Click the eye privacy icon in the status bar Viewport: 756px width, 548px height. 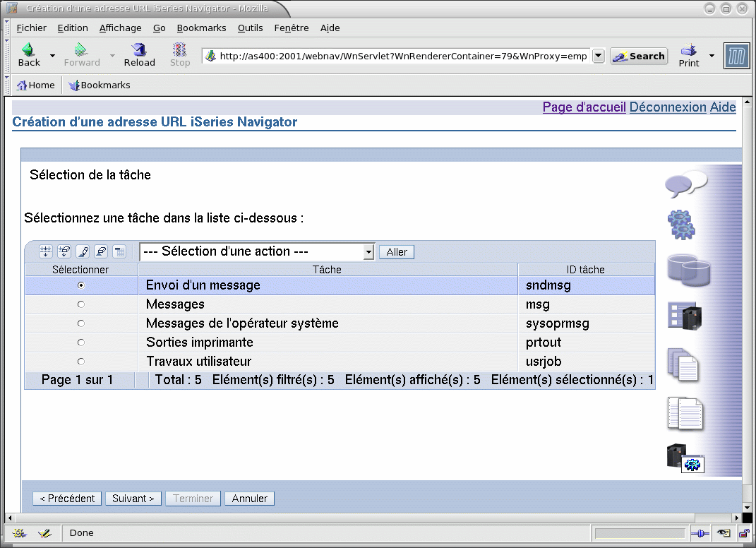click(724, 533)
